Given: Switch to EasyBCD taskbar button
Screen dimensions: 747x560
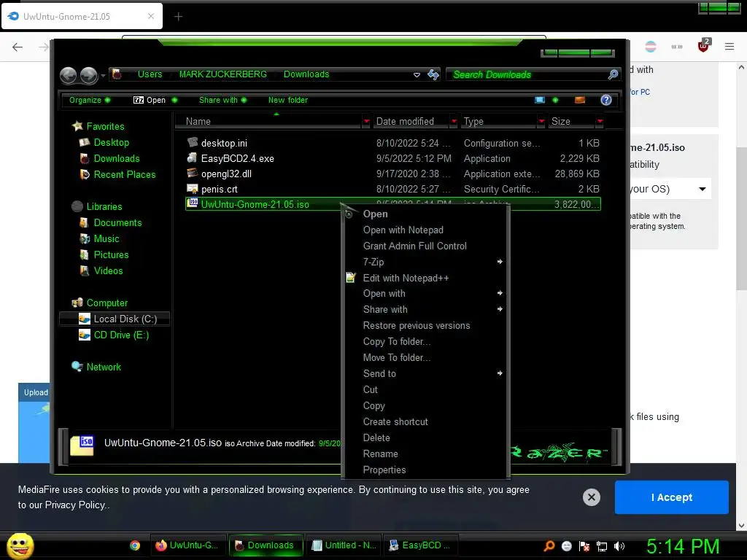Looking at the screenshot, I should pyautogui.click(x=419, y=545).
